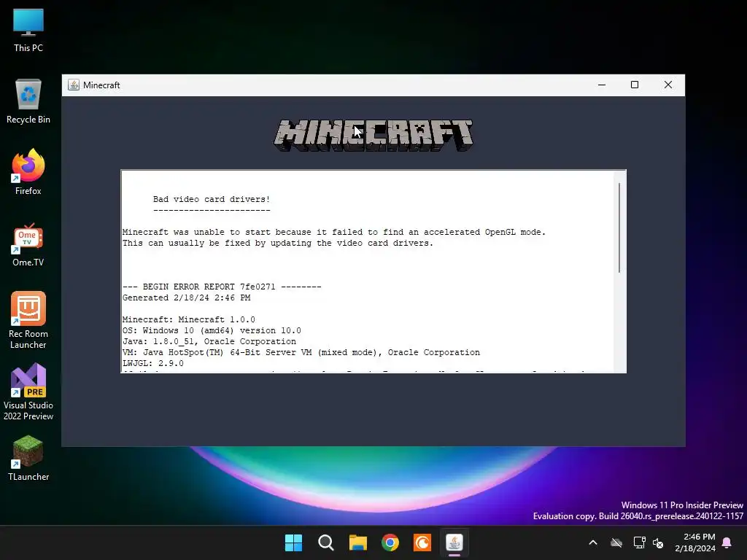
Task: Click "VM: Java HotSpot(TM)" line
Action: (x=301, y=352)
